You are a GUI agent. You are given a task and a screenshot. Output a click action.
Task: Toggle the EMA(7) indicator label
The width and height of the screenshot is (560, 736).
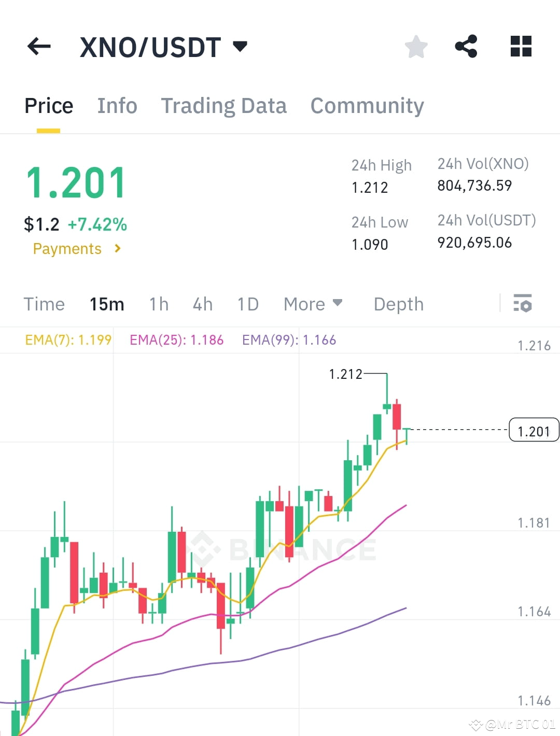coord(68,339)
